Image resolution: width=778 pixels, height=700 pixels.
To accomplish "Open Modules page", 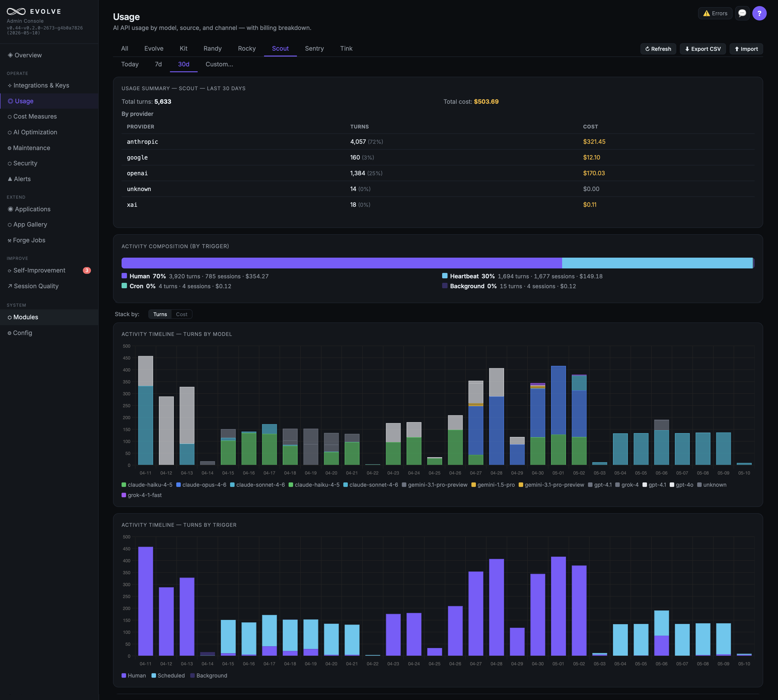I will click(x=49, y=317).
